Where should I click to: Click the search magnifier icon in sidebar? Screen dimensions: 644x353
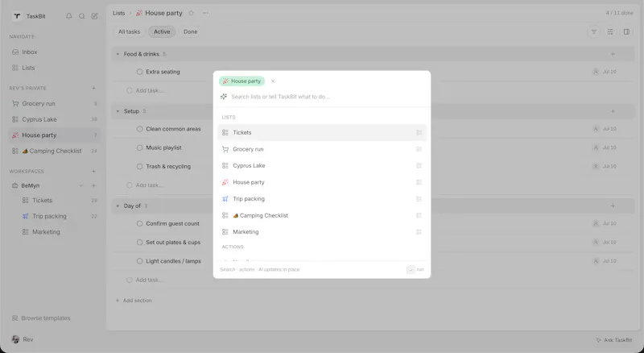click(x=82, y=16)
